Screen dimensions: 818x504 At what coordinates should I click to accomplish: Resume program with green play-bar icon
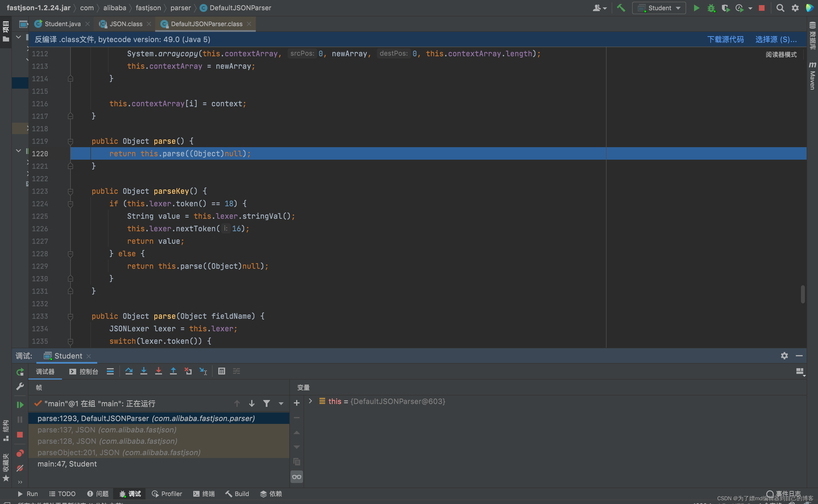coord(20,405)
